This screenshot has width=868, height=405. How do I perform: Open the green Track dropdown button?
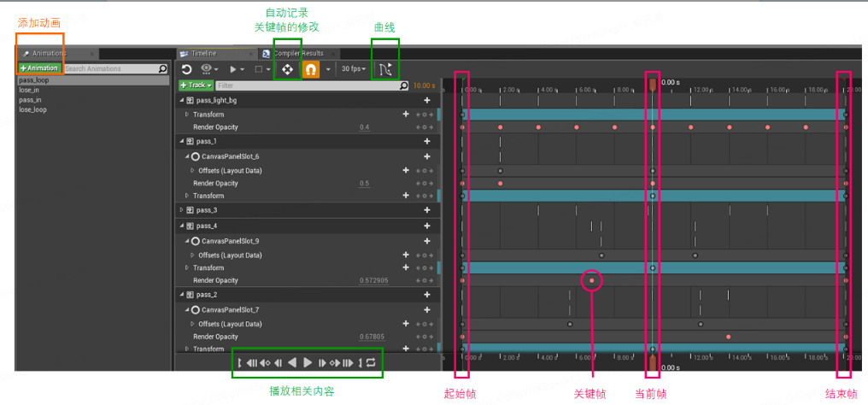[x=196, y=85]
